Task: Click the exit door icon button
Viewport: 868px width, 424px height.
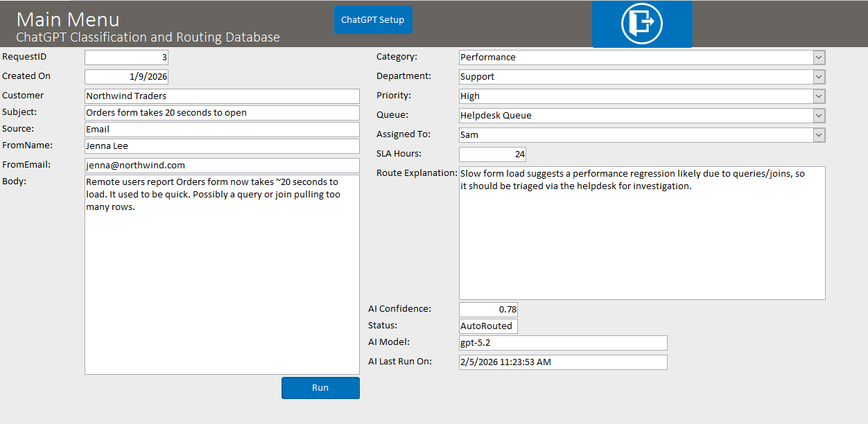Action: pos(641,24)
